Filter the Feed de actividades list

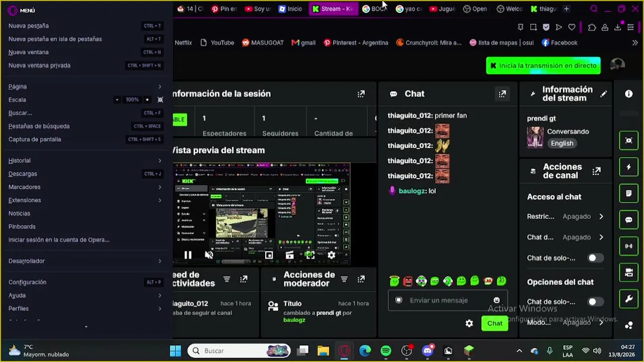click(227, 279)
